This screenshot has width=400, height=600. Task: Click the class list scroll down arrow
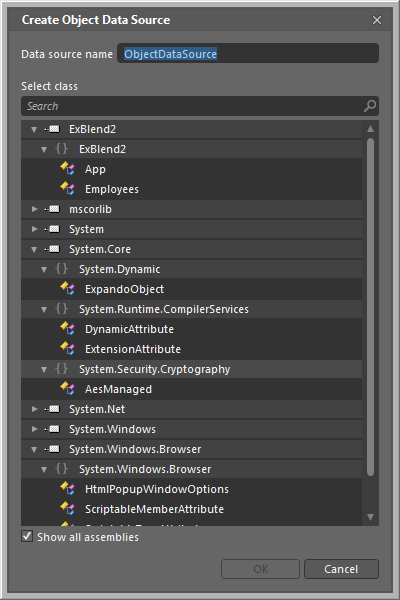(x=370, y=517)
